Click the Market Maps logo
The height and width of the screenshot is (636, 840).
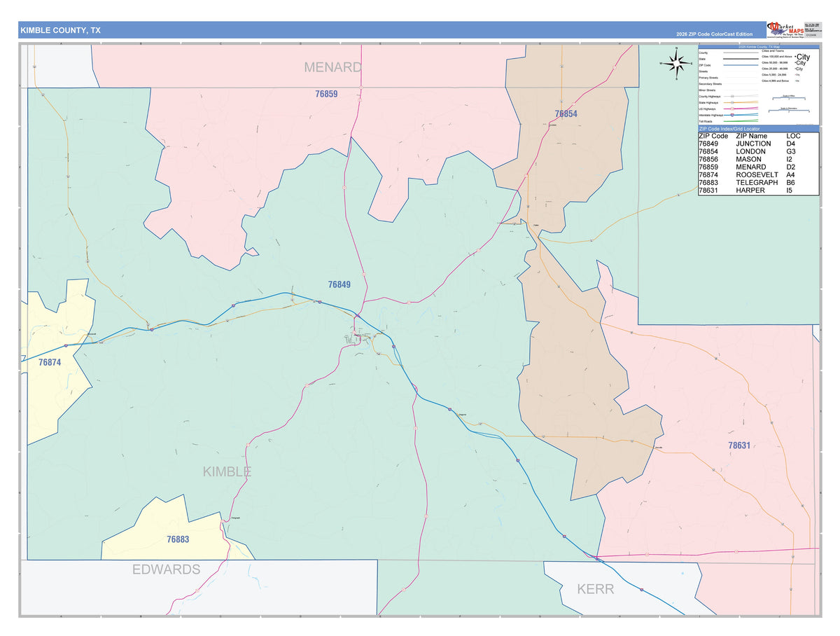[787, 29]
